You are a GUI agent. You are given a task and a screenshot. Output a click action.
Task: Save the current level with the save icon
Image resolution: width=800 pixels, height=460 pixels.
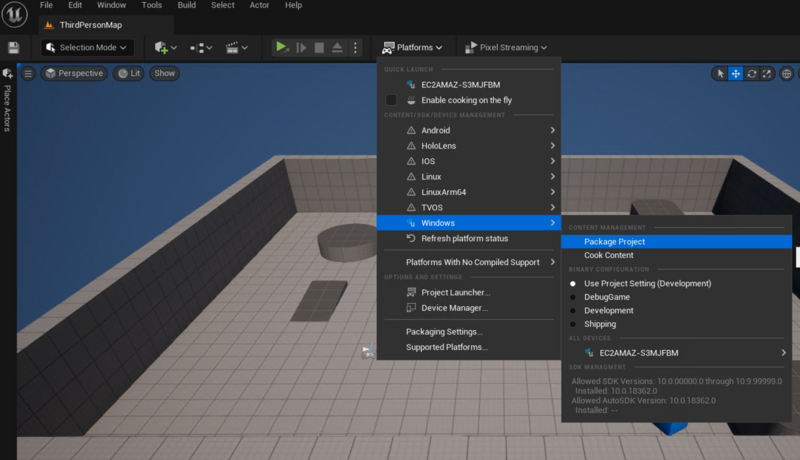coord(14,47)
